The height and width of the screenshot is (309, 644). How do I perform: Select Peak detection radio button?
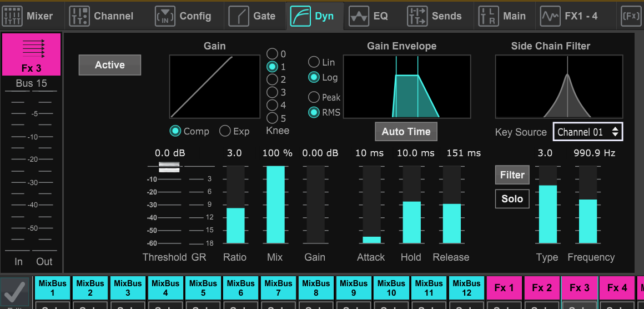314,97
